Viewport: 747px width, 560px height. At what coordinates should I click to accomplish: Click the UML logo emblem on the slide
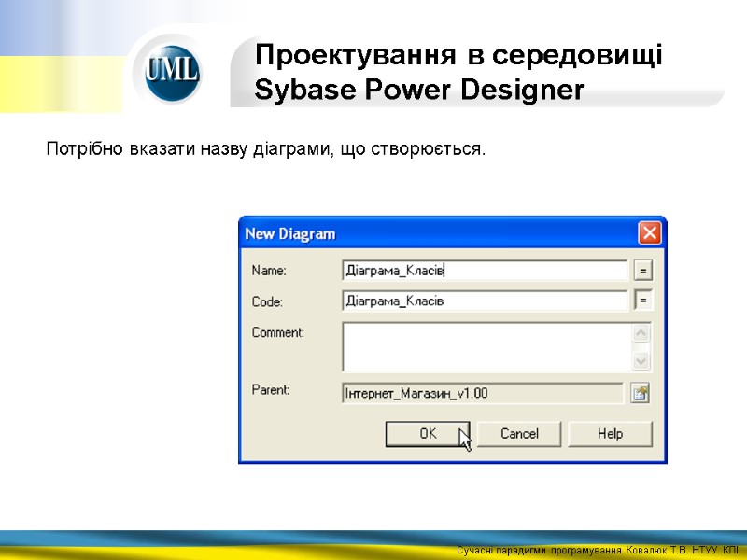173,73
